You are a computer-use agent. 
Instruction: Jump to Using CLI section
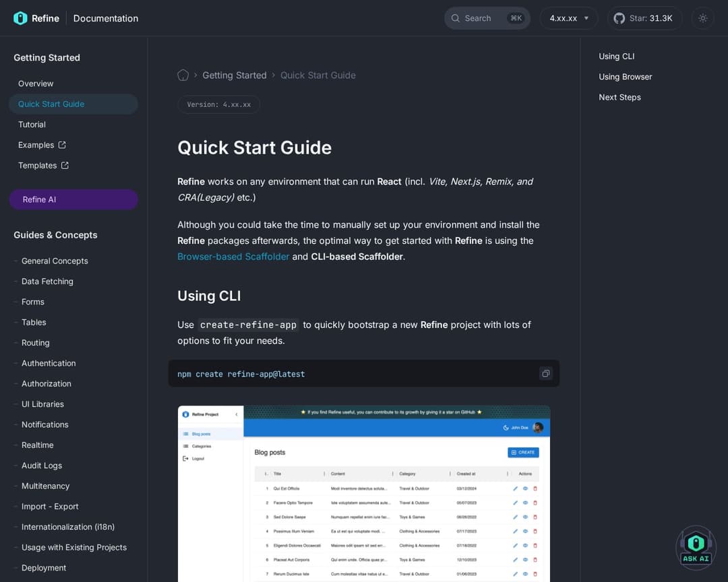tap(616, 56)
